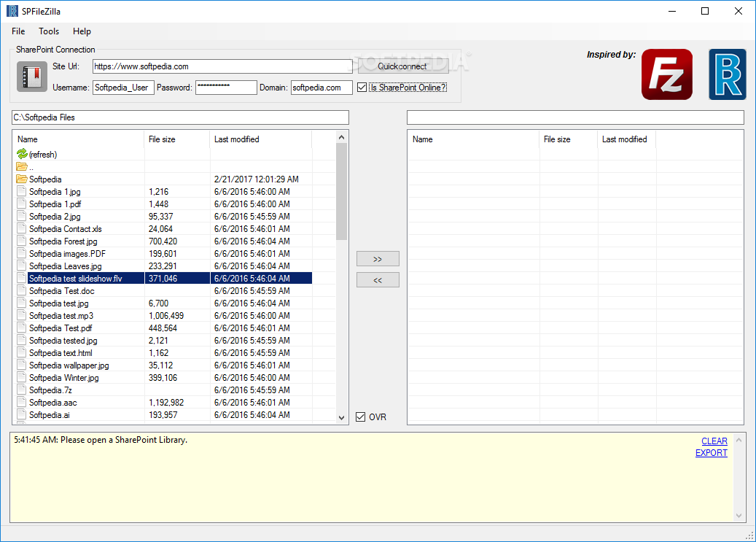Screen dimensions: 756x542
Task: Click the parent folder '..' icon
Action: pyautogui.click(x=22, y=166)
